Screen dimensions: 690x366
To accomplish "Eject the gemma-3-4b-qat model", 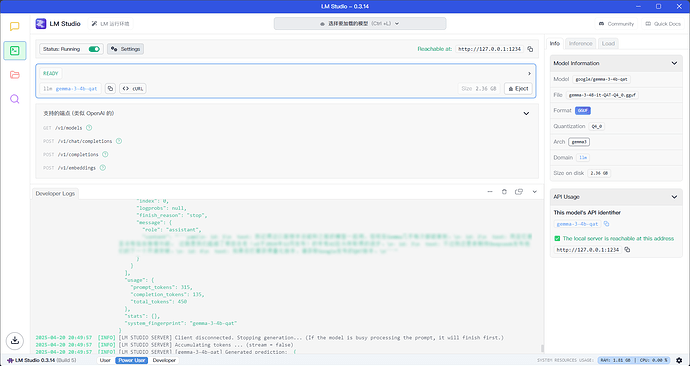I will tap(518, 88).
